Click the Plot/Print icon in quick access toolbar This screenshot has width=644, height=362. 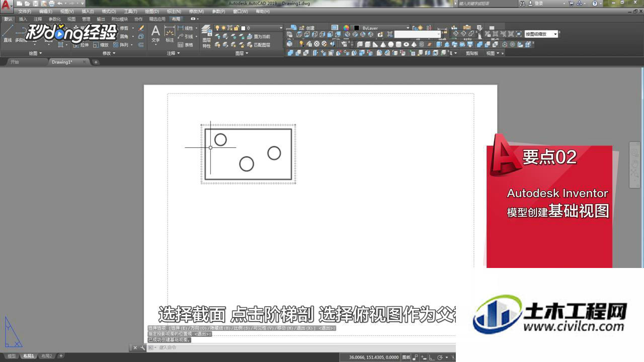[x=51, y=3]
